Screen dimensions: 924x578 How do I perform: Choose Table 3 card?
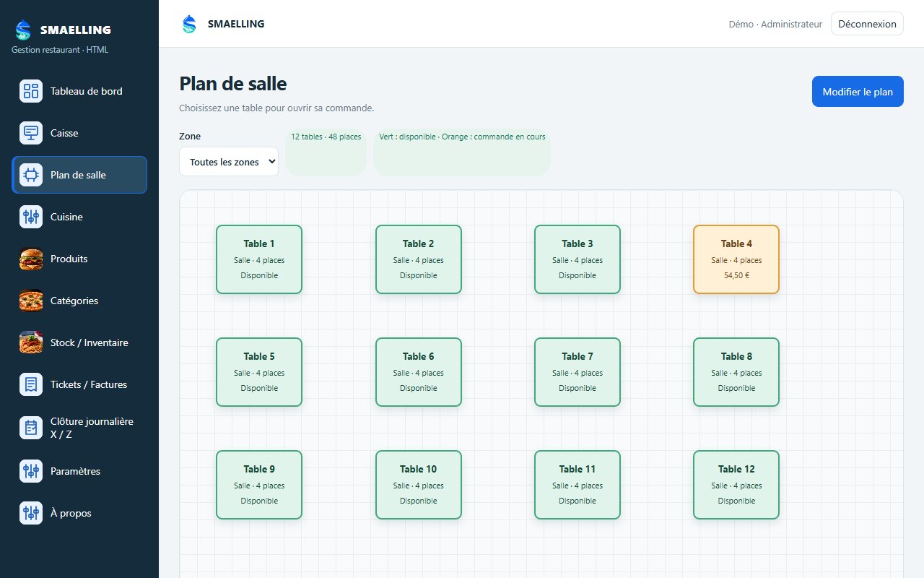(x=577, y=259)
